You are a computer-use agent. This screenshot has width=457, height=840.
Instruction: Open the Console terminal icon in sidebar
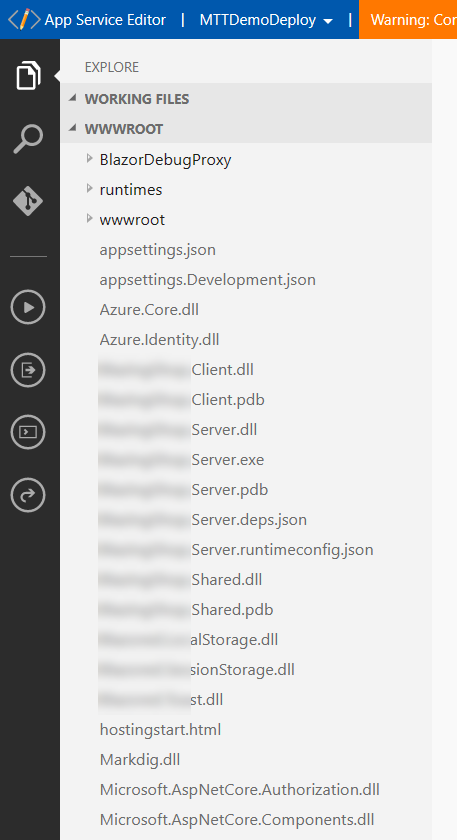pyautogui.click(x=28, y=432)
